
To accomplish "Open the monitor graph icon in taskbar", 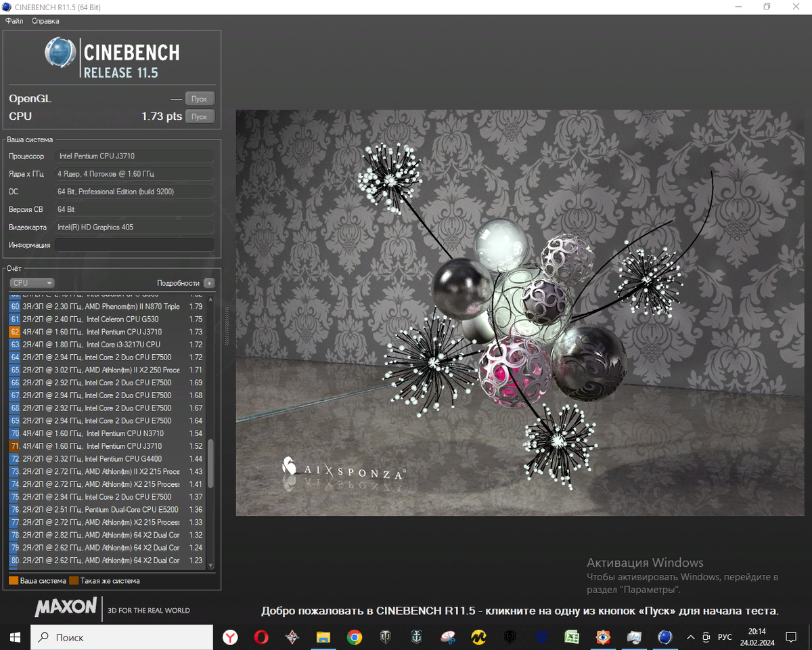I will tap(634, 637).
